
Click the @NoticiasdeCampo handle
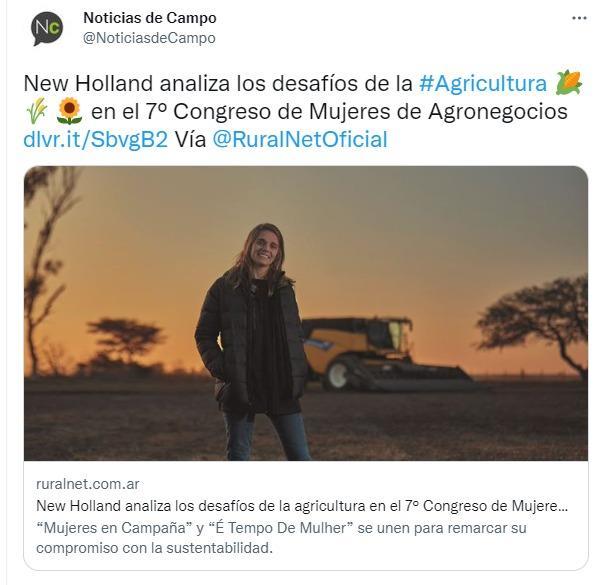149,38
